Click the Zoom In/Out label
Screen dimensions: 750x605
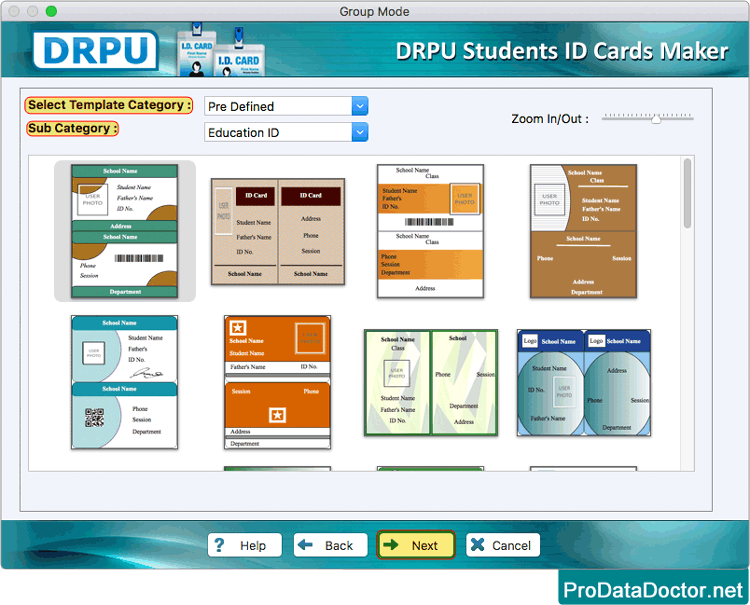point(550,119)
